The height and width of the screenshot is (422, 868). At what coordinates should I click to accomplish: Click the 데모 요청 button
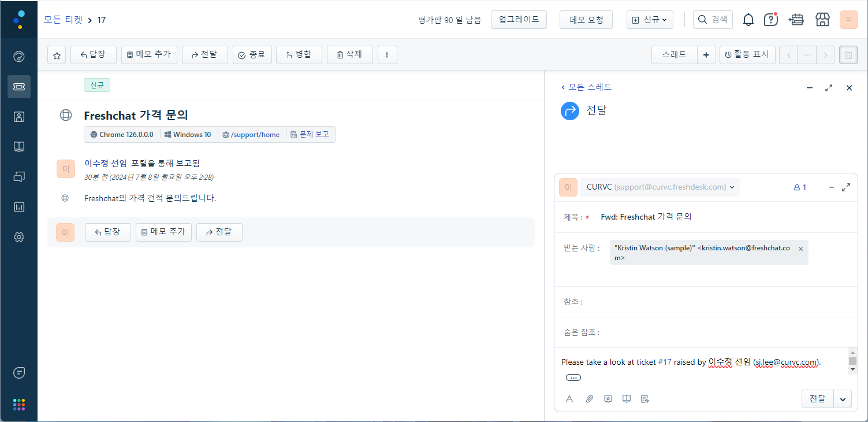pos(586,20)
